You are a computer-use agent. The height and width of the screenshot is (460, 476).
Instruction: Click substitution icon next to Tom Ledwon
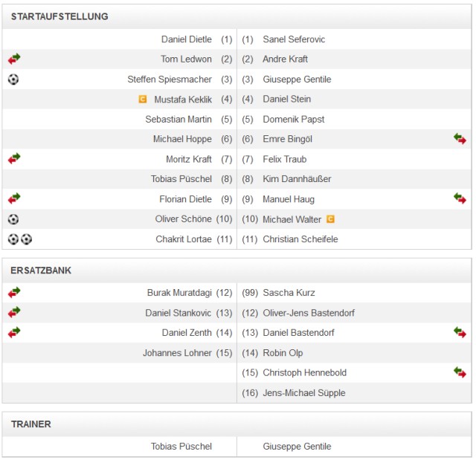(14, 59)
